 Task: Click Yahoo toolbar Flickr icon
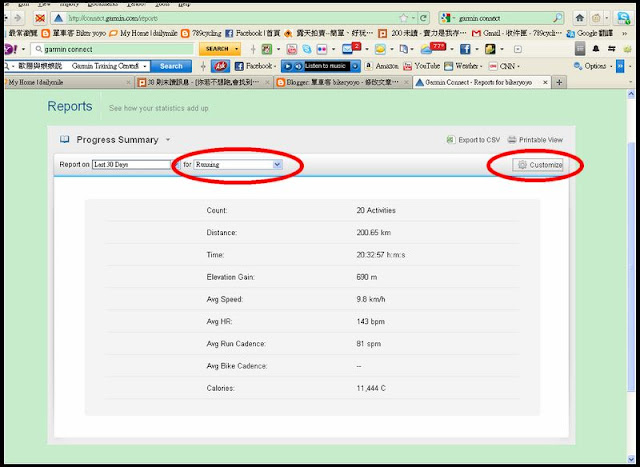[x=322, y=49]
